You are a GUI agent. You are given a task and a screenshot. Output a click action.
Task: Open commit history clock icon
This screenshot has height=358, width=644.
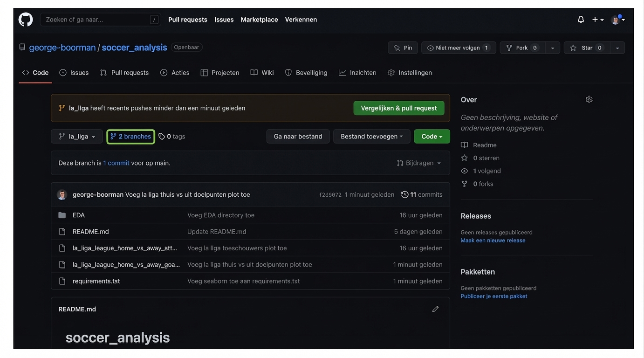click(404, 195)
